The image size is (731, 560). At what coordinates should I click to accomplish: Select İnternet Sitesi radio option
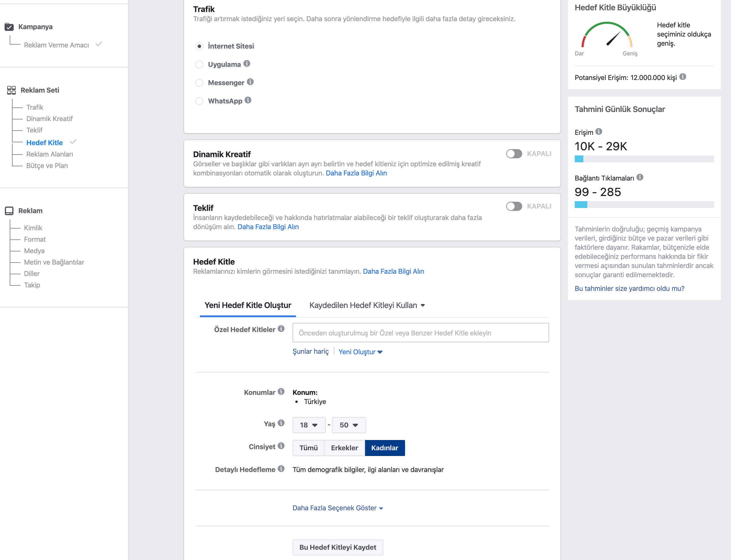pyautogui.click(x=199, y=46)
